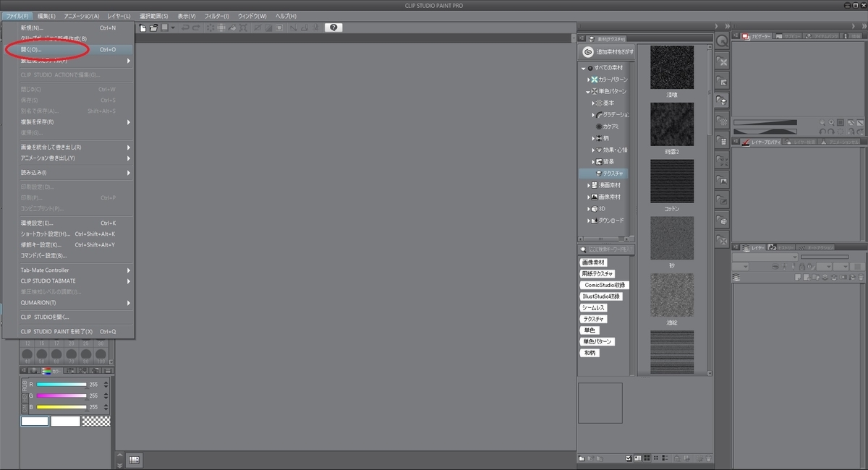Click the delete material trash icon
The image size is (868, 470).
tap(709, 458)
